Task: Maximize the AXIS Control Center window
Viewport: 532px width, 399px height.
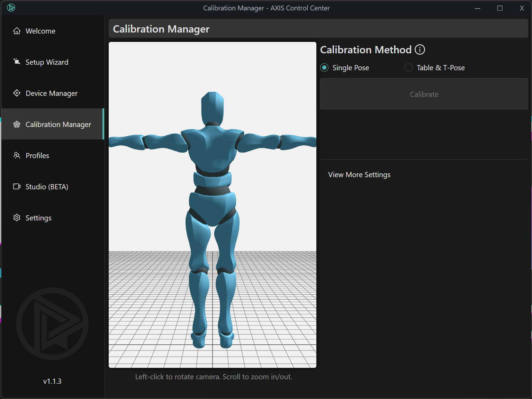Action: pyautogui.click(x=499, y=8)
